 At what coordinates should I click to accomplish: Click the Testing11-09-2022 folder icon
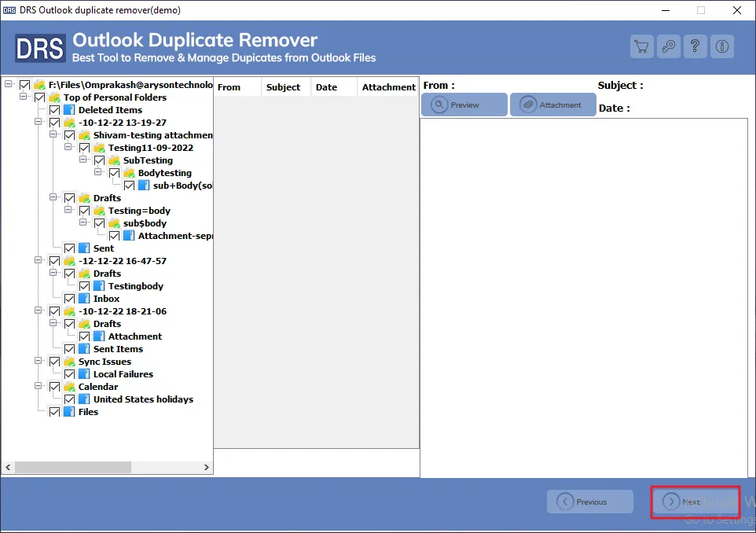click(99, 148)
